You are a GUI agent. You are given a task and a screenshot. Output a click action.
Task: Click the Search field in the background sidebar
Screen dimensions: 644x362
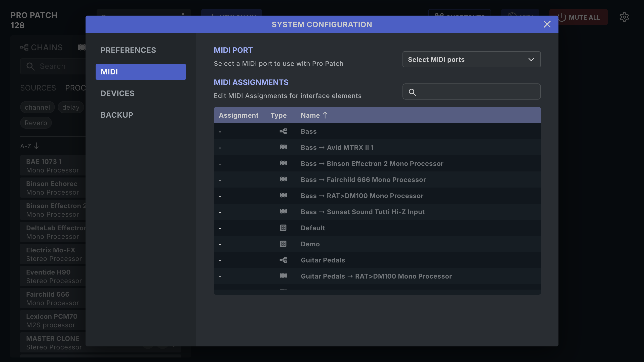[53, 66]
